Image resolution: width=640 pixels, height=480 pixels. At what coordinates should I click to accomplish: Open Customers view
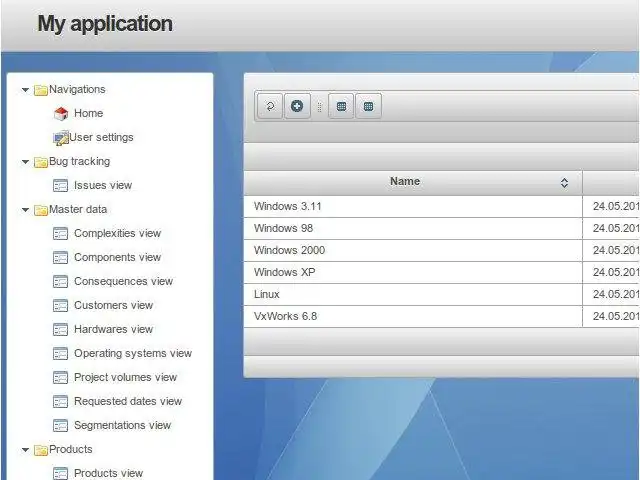[113, 305]
